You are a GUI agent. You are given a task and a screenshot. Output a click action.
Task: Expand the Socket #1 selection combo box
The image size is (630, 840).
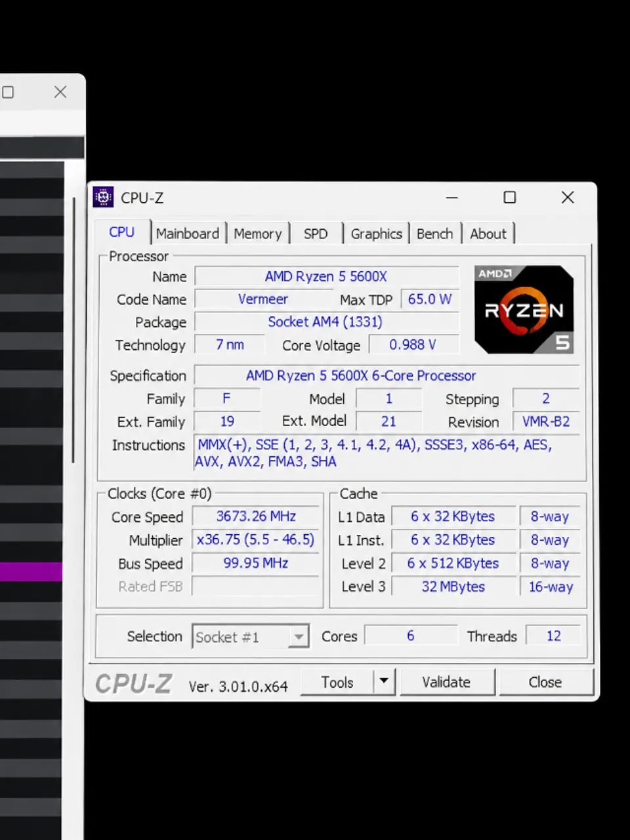[x=251, y=637]
